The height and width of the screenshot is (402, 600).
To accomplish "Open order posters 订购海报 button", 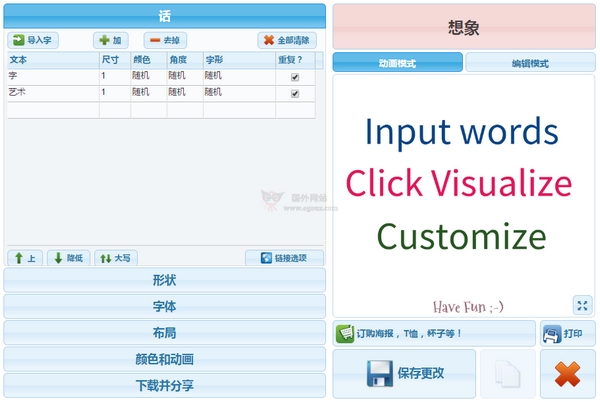I will pyautogui.click(x=434, y=334).
